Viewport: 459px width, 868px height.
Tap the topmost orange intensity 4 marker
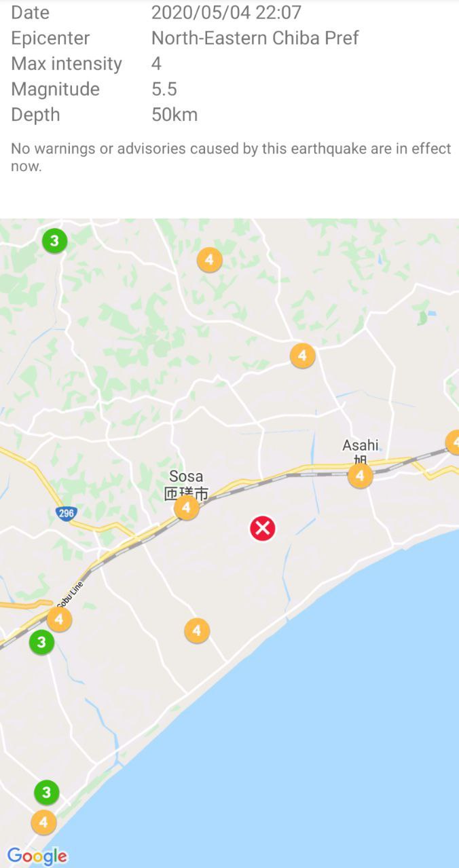click(209, 260)
